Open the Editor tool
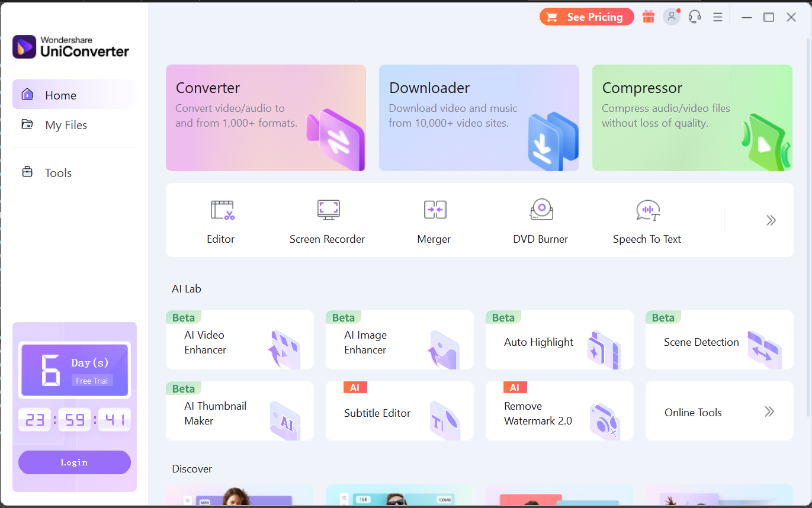This screenshot has width=812, height=508. (220, 220)
